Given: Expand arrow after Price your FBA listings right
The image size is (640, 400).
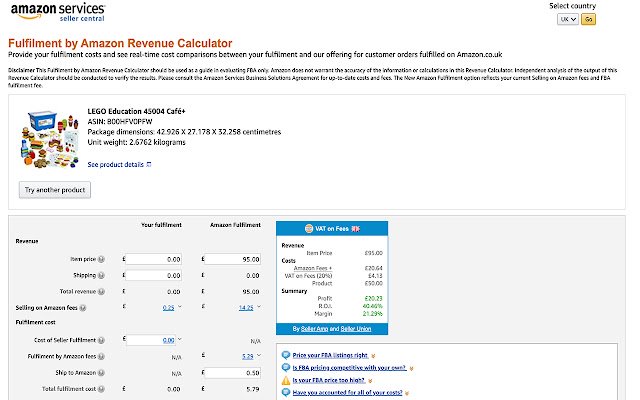Looking at the screenshot, I should [373, 356].
